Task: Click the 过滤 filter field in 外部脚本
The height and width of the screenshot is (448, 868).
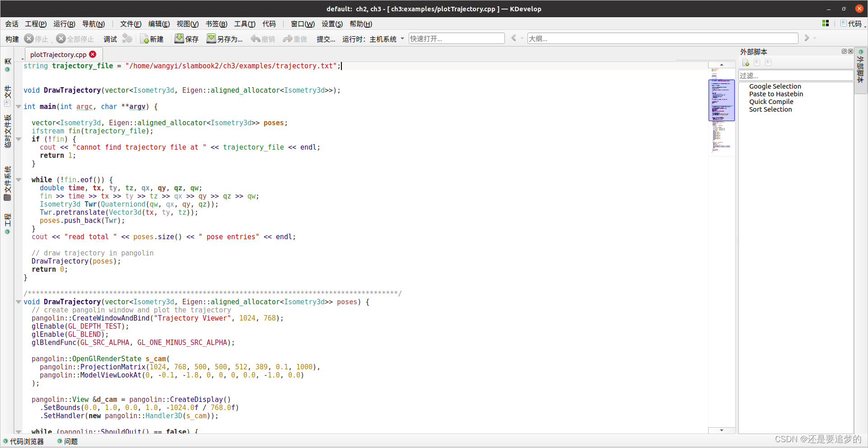Action: click(796, 75)
